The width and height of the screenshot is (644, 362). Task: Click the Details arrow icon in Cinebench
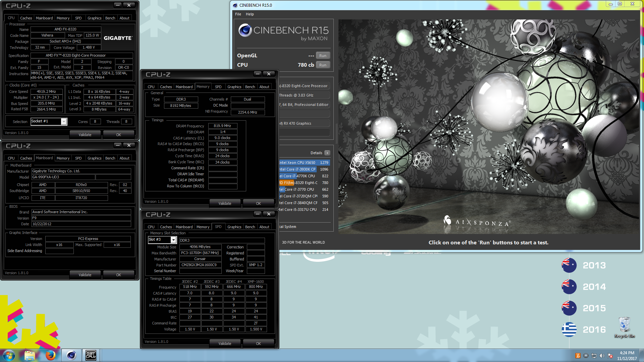coord(327,153)
